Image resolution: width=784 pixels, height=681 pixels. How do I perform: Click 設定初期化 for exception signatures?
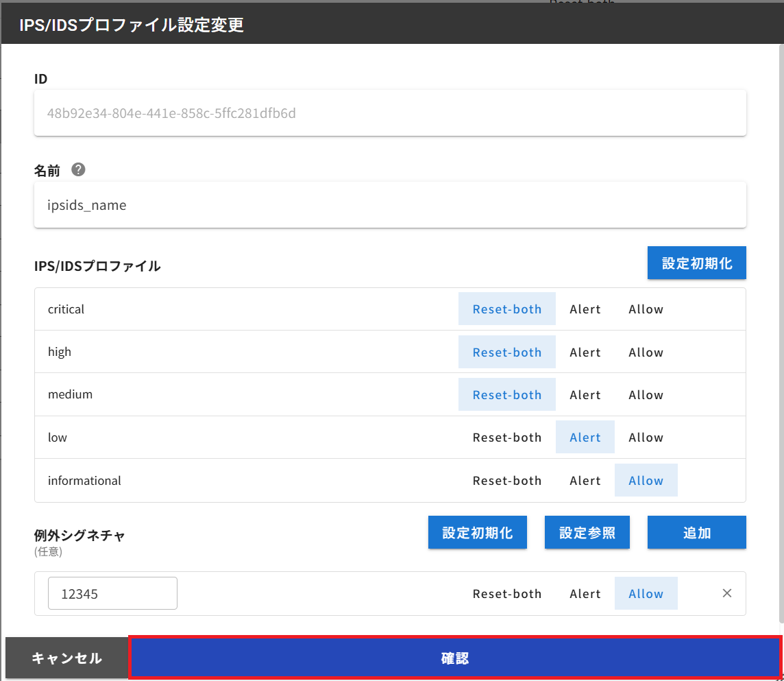coord(477,533)
